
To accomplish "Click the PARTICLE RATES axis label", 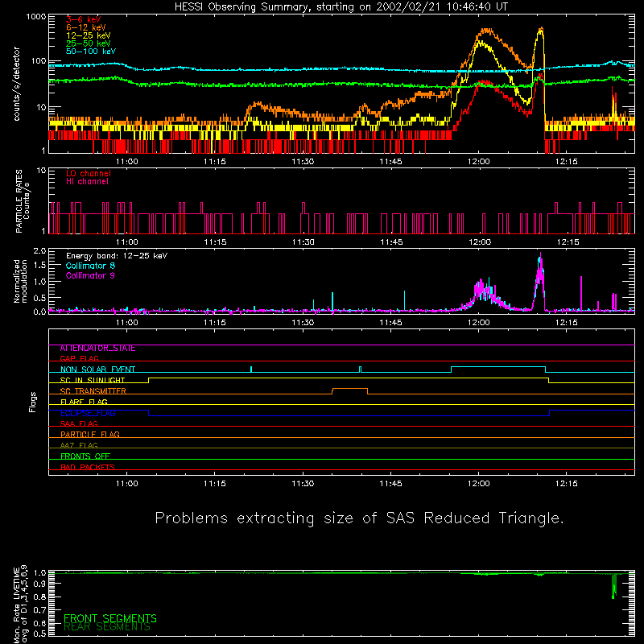I will [x=23, y=201].
